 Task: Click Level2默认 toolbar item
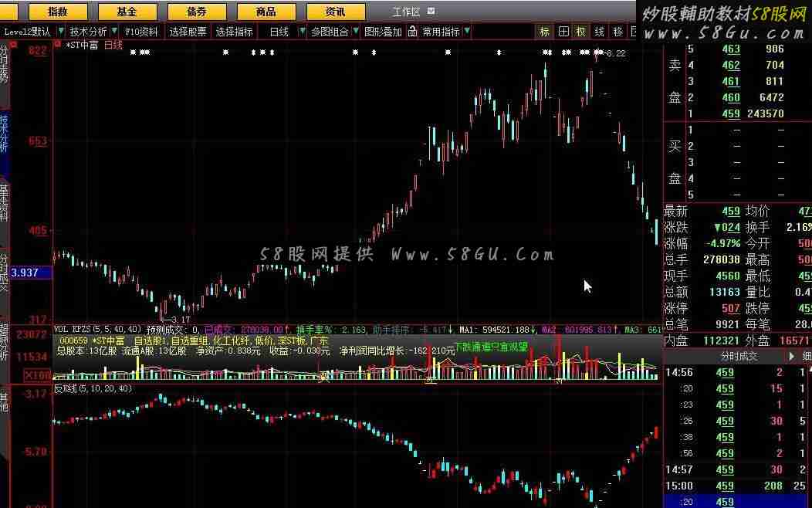[x=27, y=32]
